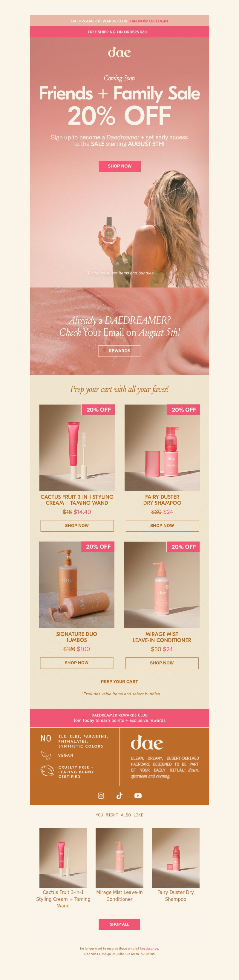This screenshot has height=980, width=239.
Task: Shop now for Signature Duo Jumbos
Action: pos(76,663)
